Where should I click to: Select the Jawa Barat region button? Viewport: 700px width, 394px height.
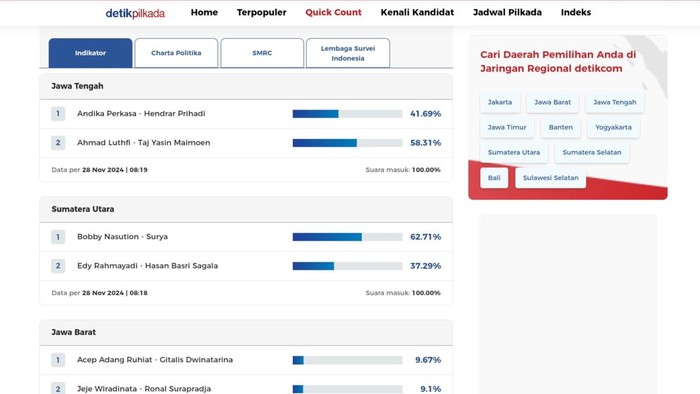pyautogui.click(x=552, y=102)
